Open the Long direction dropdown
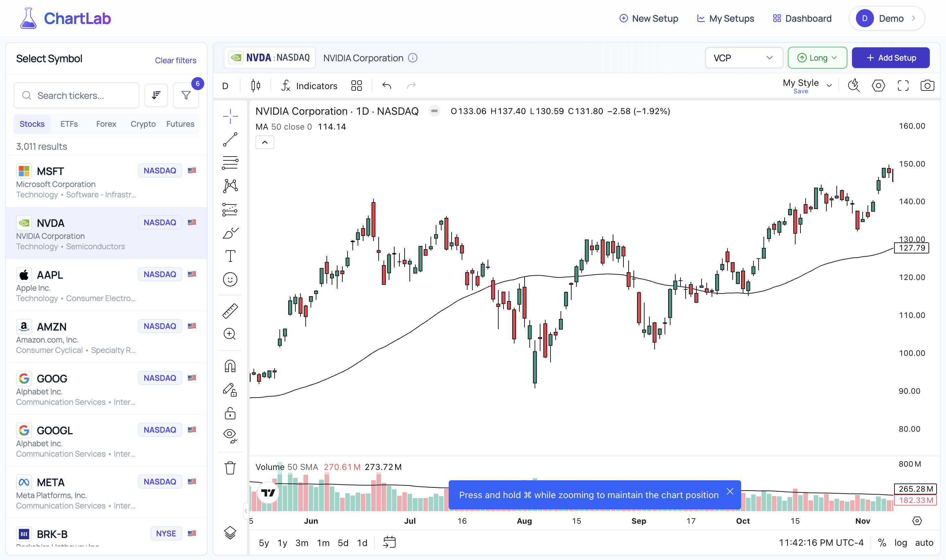 tap(817, 58)
